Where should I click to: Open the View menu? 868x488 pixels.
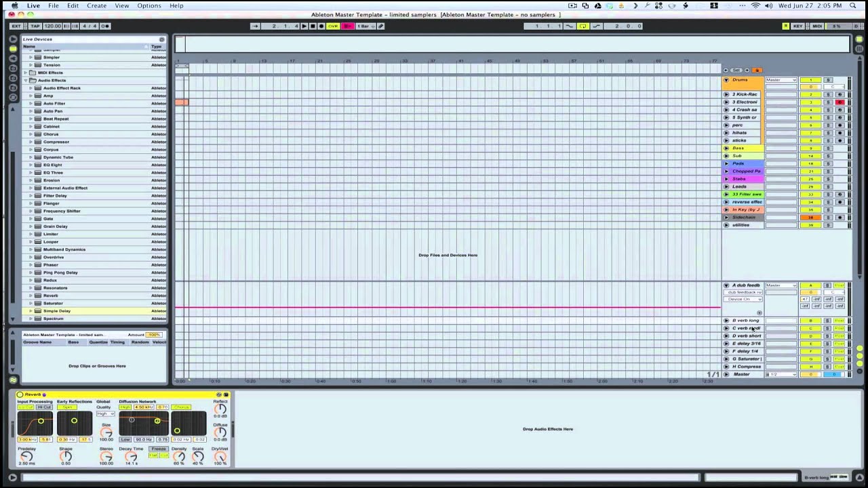(122, 5)
